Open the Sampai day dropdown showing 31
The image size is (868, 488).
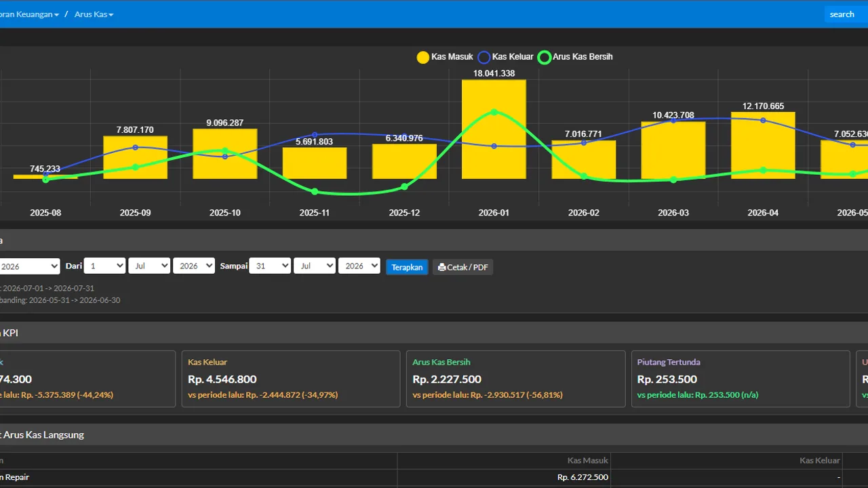coord(270,266)
